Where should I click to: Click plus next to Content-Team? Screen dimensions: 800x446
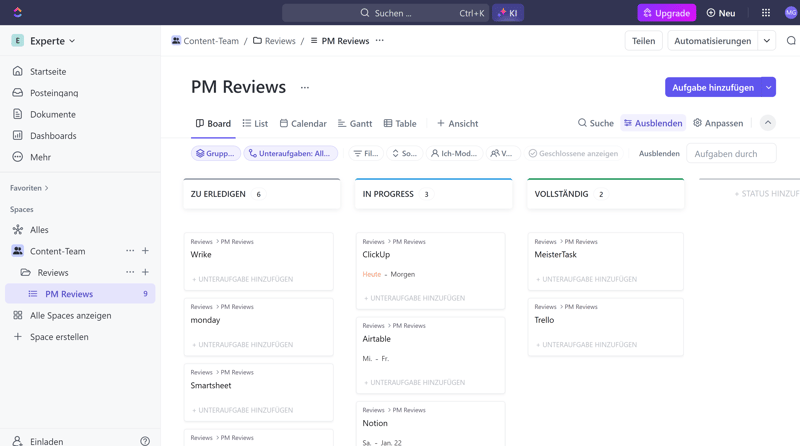pos(145,251)
